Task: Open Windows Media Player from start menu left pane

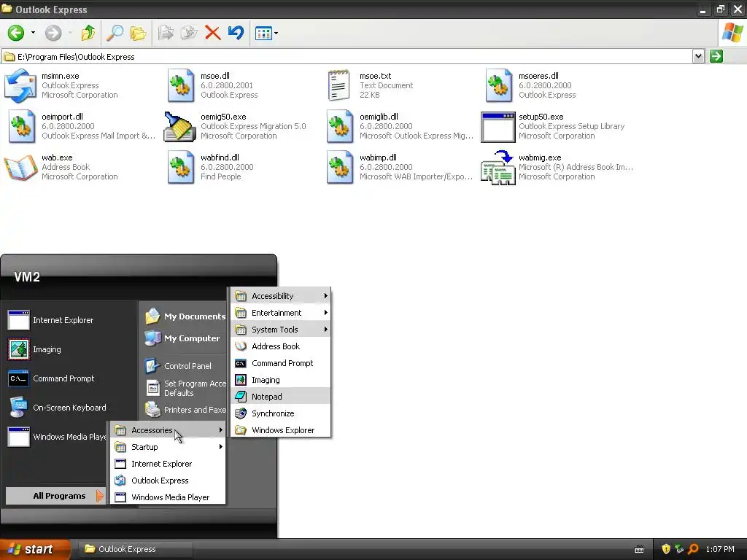Action: tap(57, 437)
